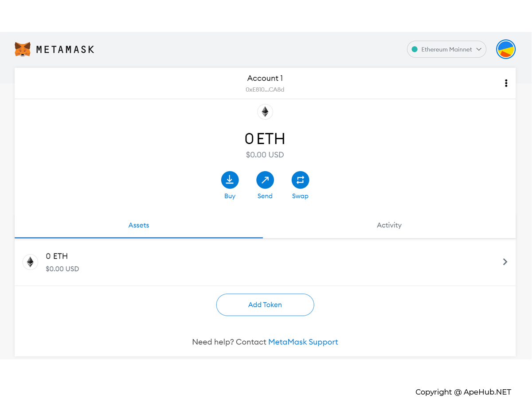Open the three-dot account options menu
This screenshot has height=399, width=532.
tap(506, 83)
